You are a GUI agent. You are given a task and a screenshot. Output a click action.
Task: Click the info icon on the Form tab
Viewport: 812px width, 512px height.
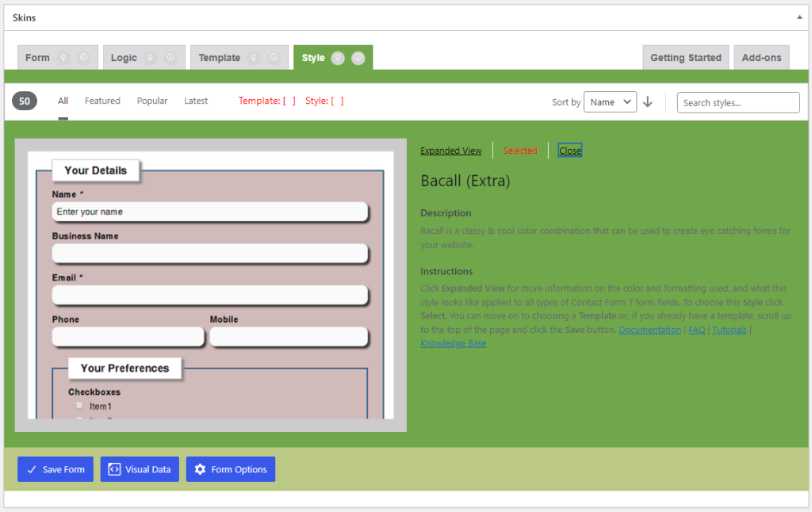tap(84, 58)
